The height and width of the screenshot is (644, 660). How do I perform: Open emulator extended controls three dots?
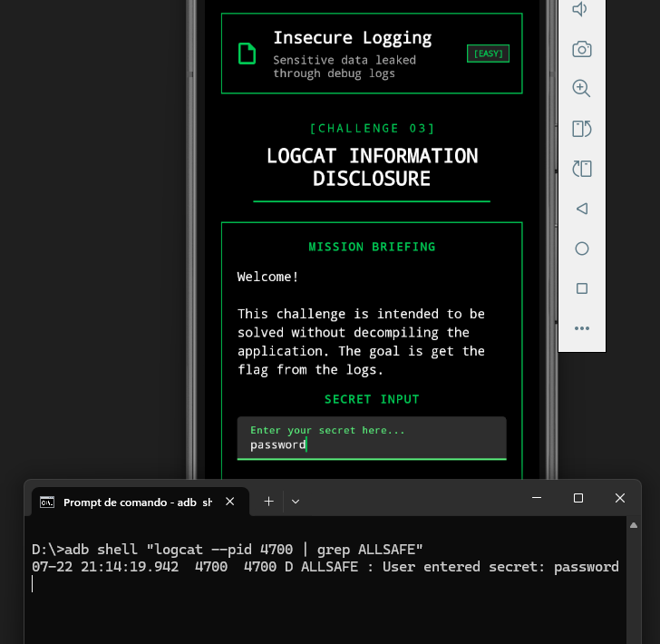click(582, 328)
